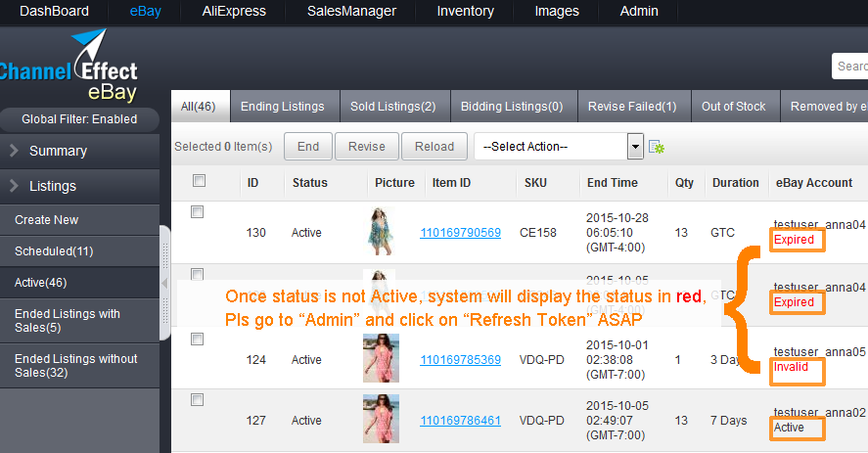Click the End button

click(x=308, y=147)
